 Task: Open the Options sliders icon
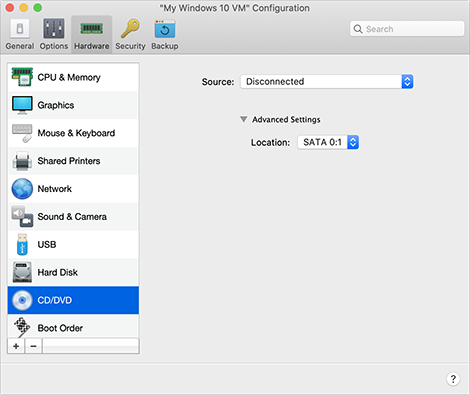pyautogui.click(x=53, y=29)
